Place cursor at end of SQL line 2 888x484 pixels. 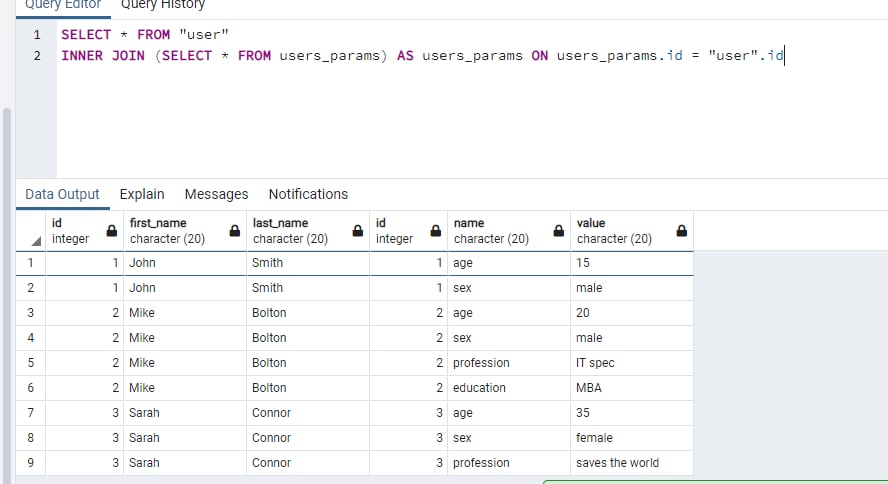coord(784,55)
